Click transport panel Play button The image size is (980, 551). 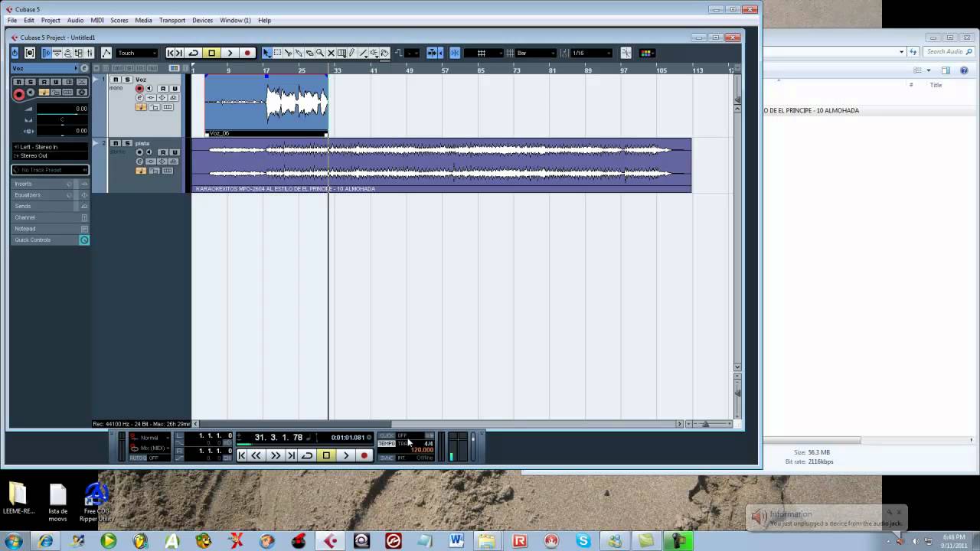(x=346, y=455)
